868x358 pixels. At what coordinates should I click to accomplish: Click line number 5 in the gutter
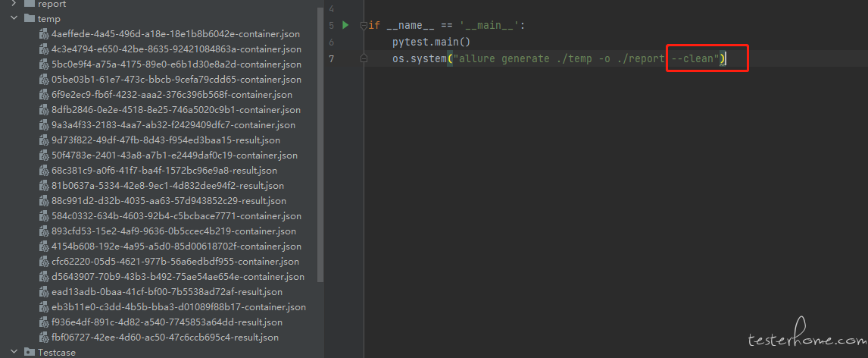tap(331, 26)
